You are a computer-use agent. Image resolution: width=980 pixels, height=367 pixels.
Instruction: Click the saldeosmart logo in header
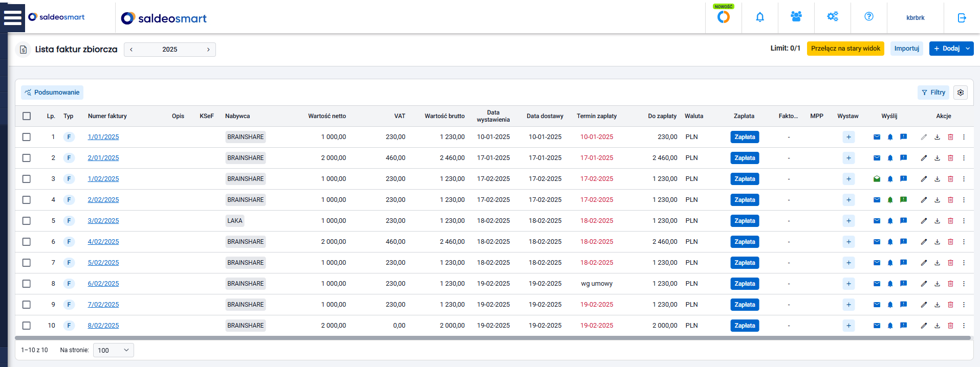(x=164, y=18)
